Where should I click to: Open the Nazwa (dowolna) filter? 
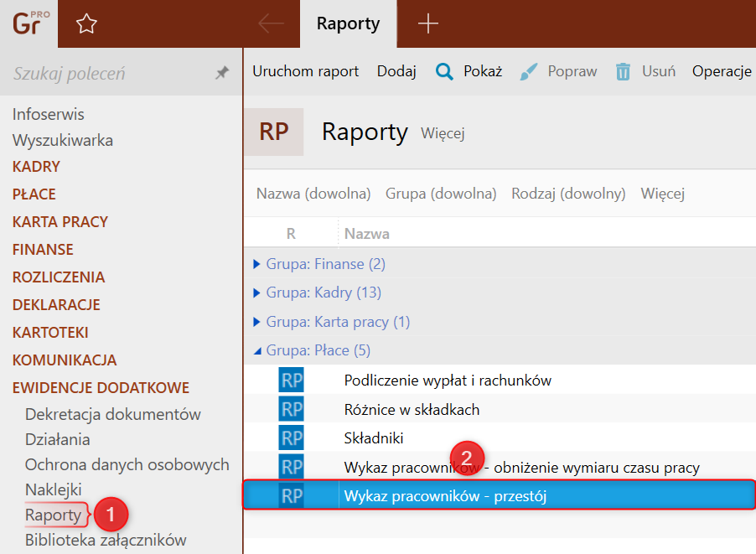tap(313, 194)
